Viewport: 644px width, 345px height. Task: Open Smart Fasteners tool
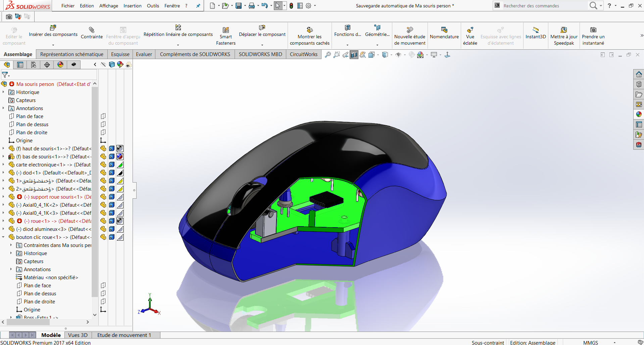226,31
